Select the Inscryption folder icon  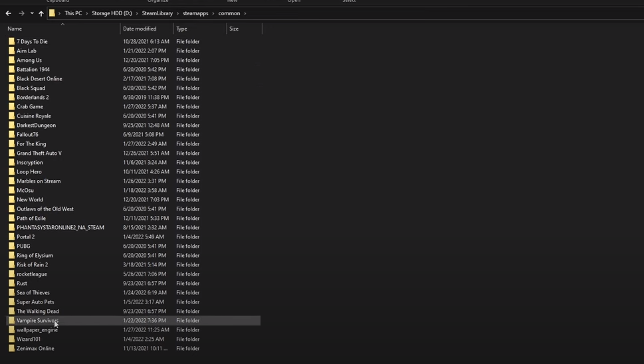pyautogui.click(x=11, y=163)
